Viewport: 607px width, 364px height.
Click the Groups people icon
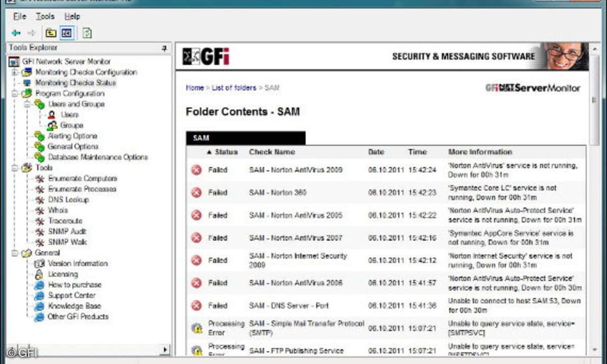point(52,125)
